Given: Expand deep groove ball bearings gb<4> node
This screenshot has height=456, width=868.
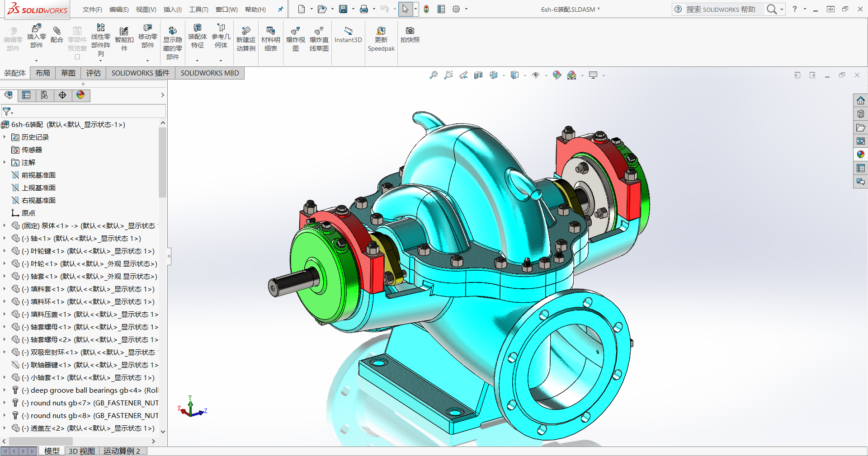Looking at the screenshot, I should coord(5,390).
